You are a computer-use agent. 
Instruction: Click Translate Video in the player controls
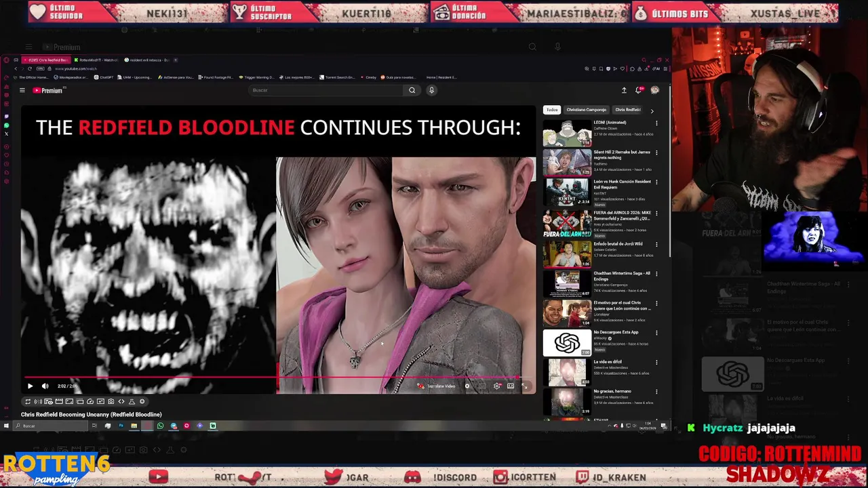click(436, 386)
